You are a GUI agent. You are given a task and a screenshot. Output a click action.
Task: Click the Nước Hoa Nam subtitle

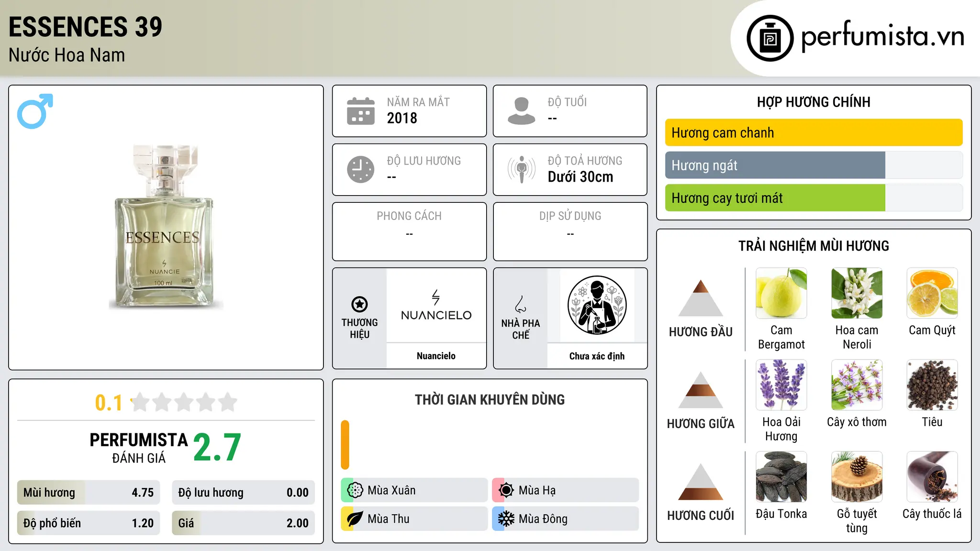click(x=67, y=55)
